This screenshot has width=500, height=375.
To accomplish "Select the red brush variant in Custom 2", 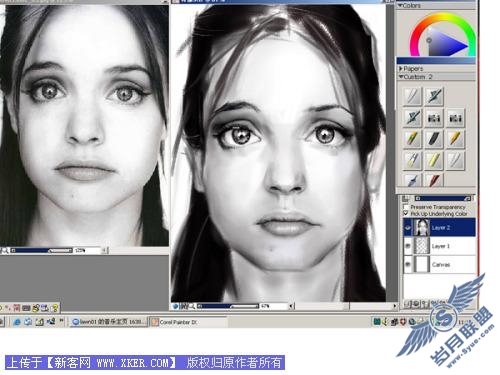I will click(434, 180).
